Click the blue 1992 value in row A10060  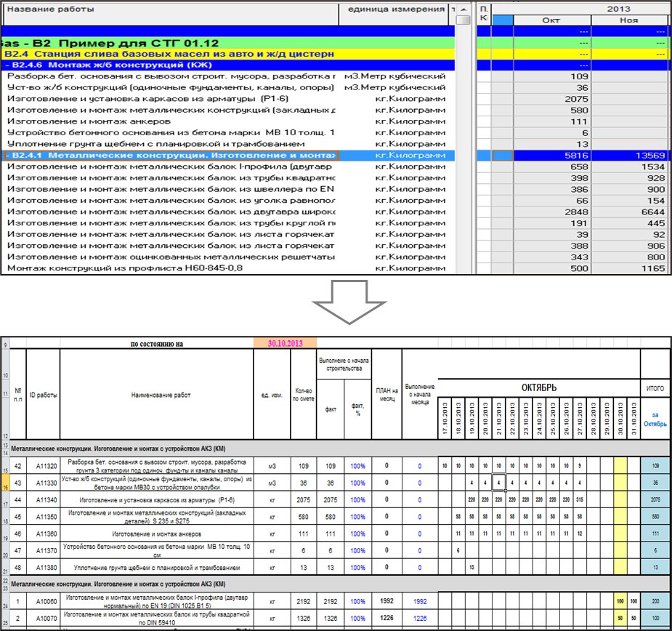coord(420,601)
